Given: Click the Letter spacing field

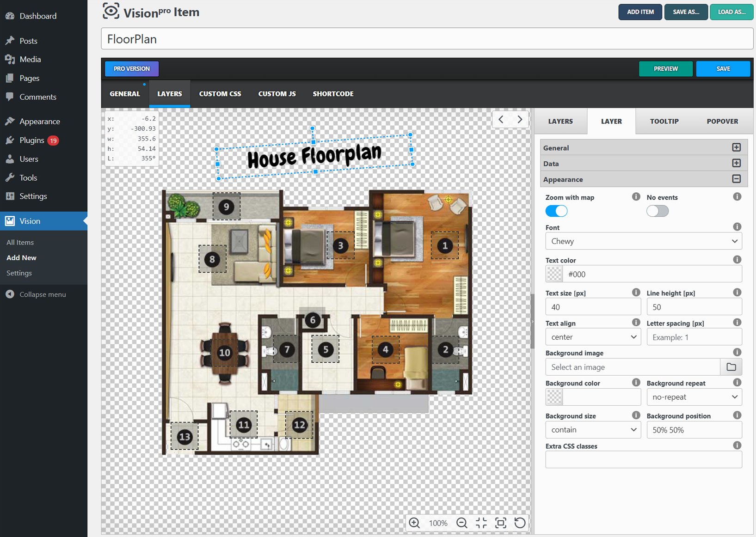Looking at the screenshot, I should [x=694, y=337].
